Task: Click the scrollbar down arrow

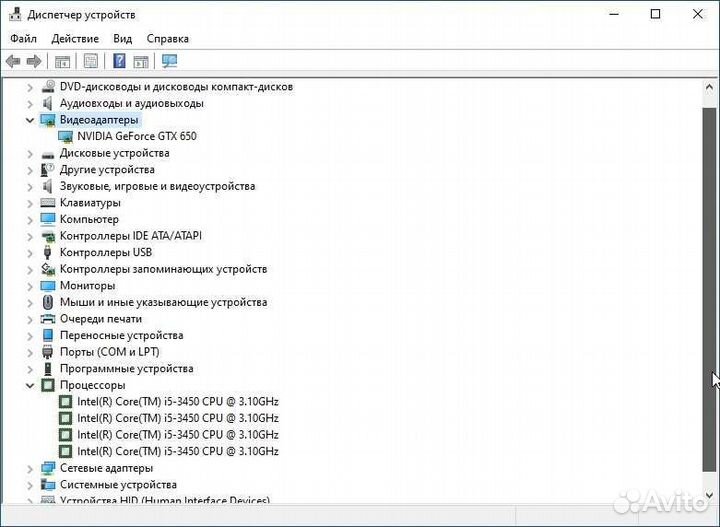Action: coord(709,494)
